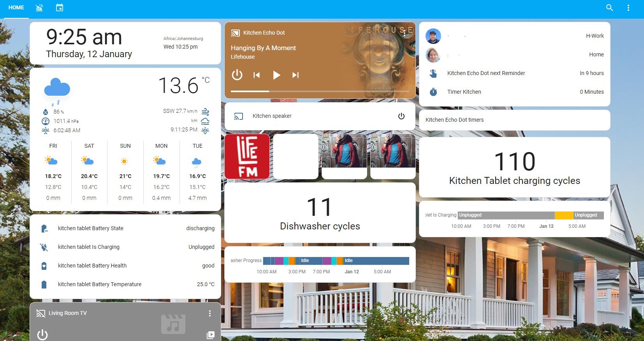This screenshot has width=644, height=341.
Task: Skip to next track on Kitchen Echo Dot
Action: coord(296,75)
